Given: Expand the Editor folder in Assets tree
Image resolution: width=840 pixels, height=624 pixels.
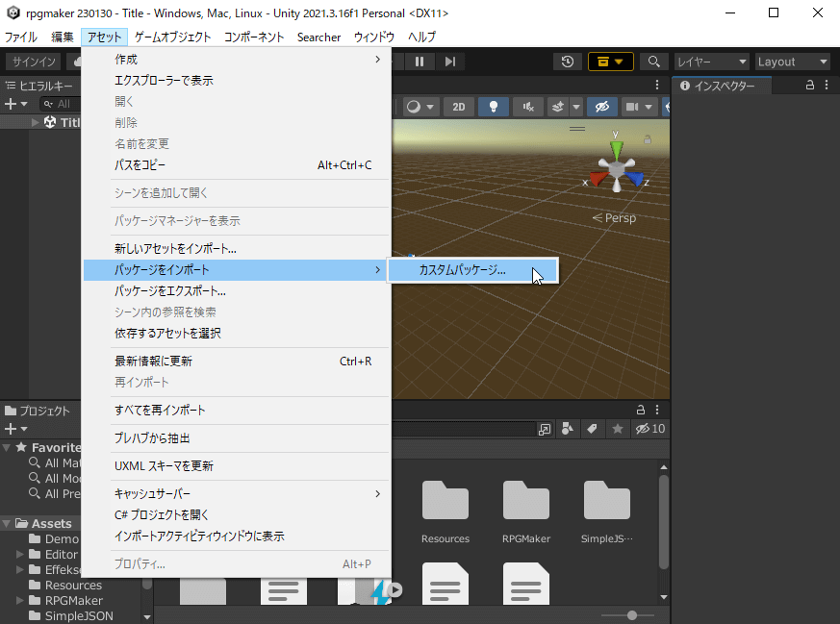Looking at the screenshot, I should click(x=20, y=555).
